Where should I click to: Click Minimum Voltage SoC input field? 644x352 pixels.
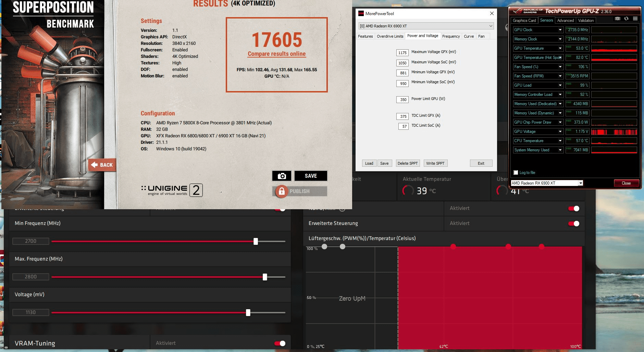(402, 84)
